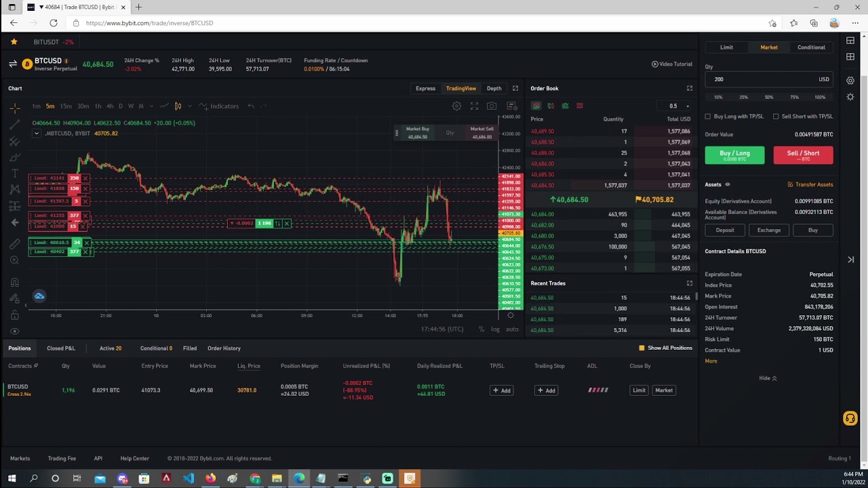868x488 pixels.
Task: Toggle Show All Positions checkbox
Action: coord(642,348)
